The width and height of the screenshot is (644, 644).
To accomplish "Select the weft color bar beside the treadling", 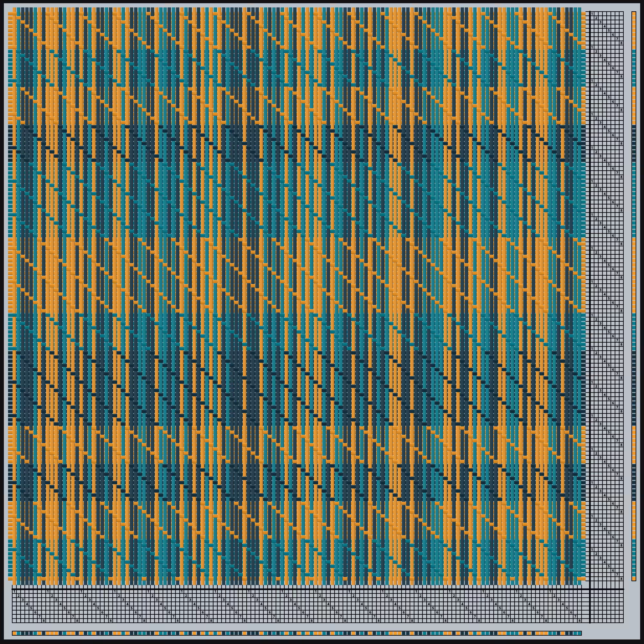I will (634, 296).
